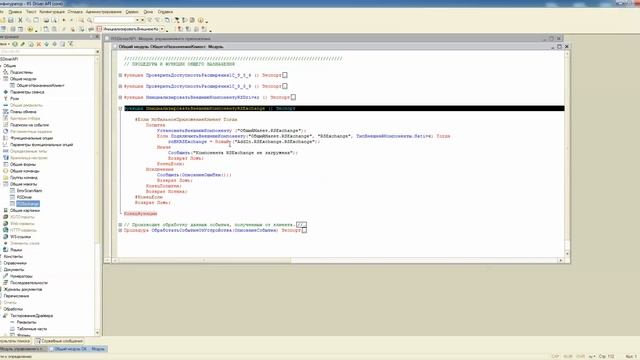Open the Администрирование menu
Screen dimensions: 640x360
point(104,12)
